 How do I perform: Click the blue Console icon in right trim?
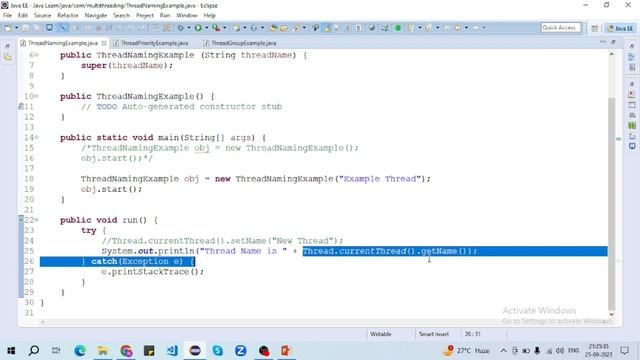click(x=632, y=146)
